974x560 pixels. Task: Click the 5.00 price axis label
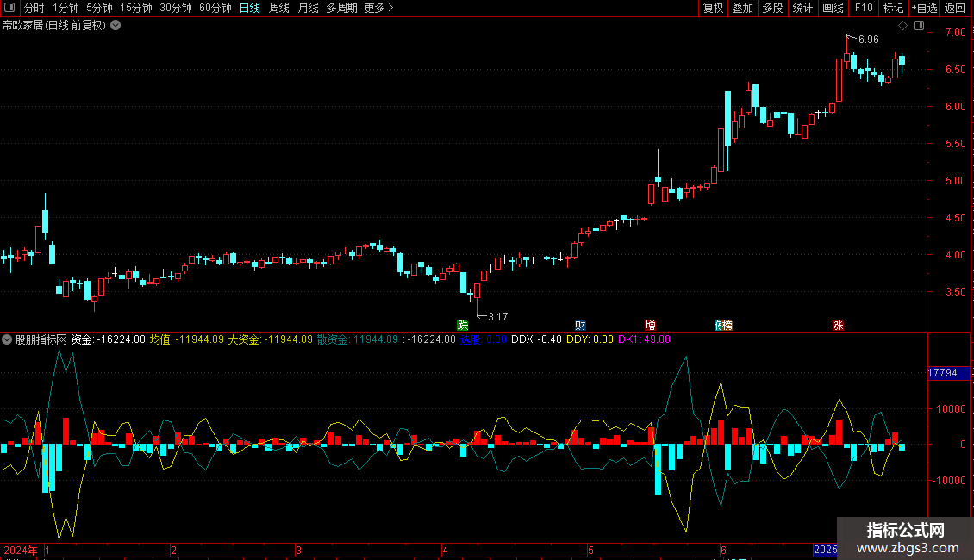pos(955,181)
